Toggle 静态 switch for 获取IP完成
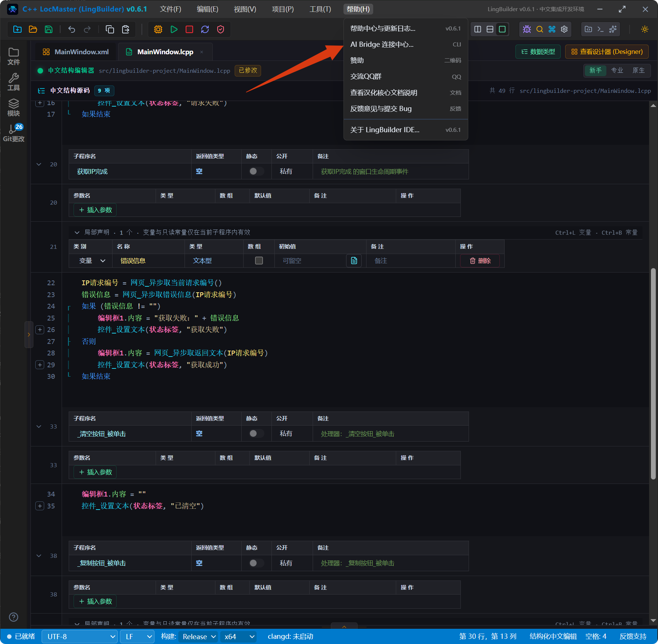This screenshot has height=644, width=658. (x=256, y=171)
